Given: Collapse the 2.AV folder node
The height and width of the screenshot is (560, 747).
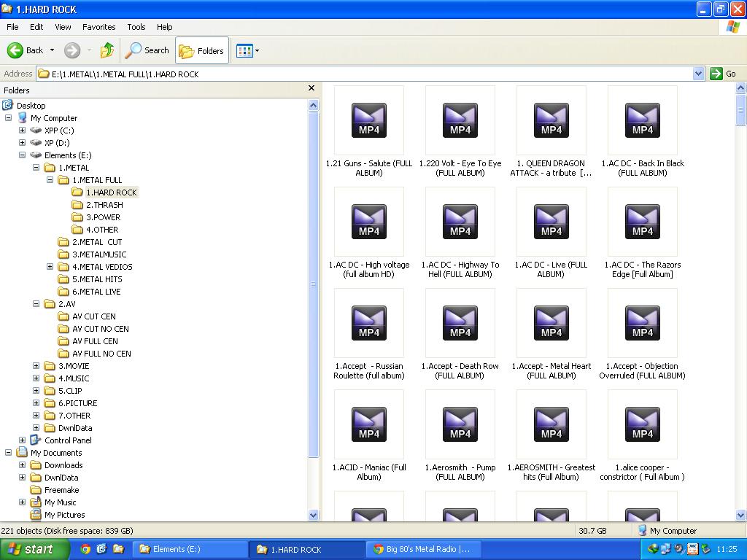Looking at the screenshot, I should tap(36, 303).
